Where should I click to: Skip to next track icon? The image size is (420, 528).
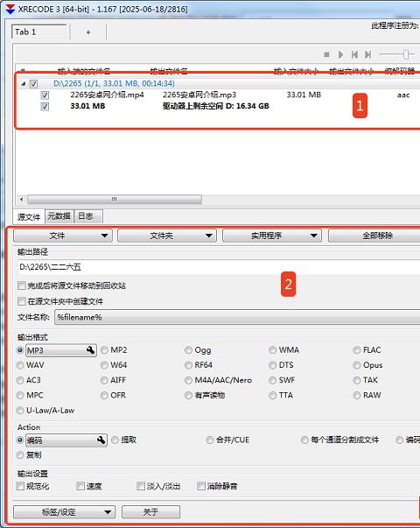[367, 54]
